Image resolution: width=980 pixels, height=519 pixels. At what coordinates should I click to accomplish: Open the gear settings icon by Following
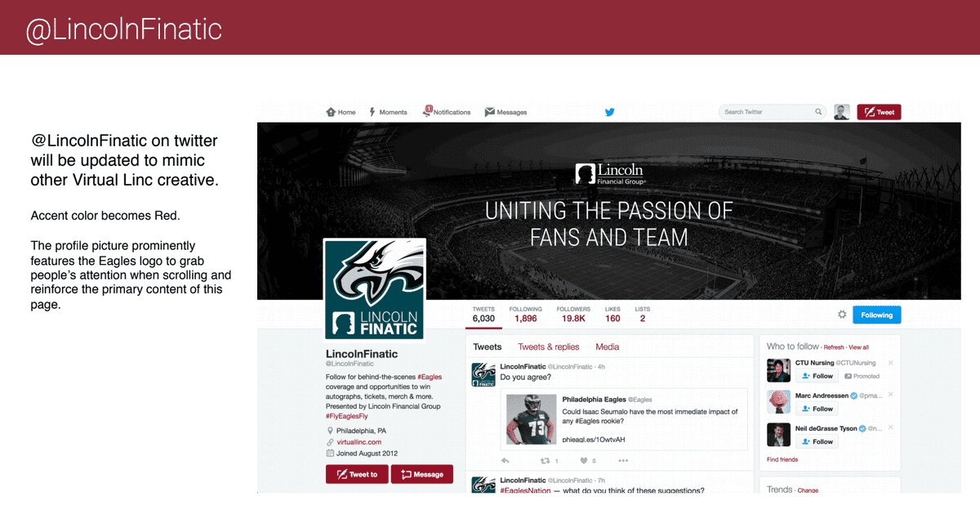click(842, 315)
